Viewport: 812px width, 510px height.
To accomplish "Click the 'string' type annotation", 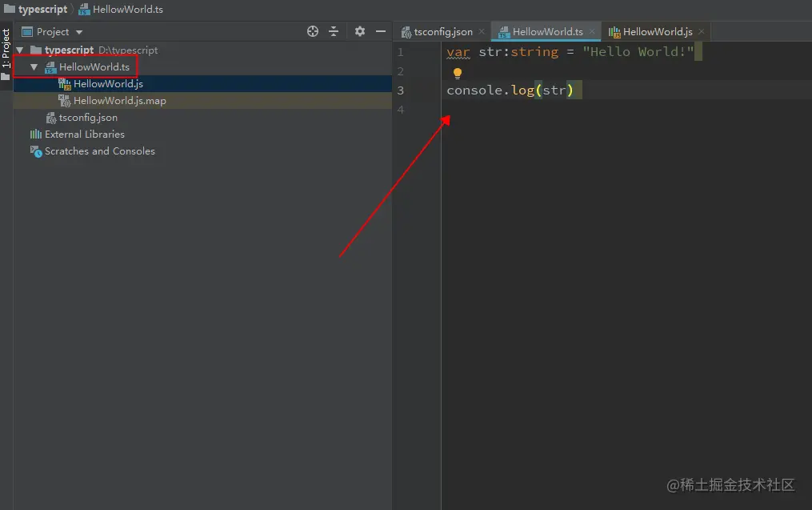I will [x=534, y=52].
